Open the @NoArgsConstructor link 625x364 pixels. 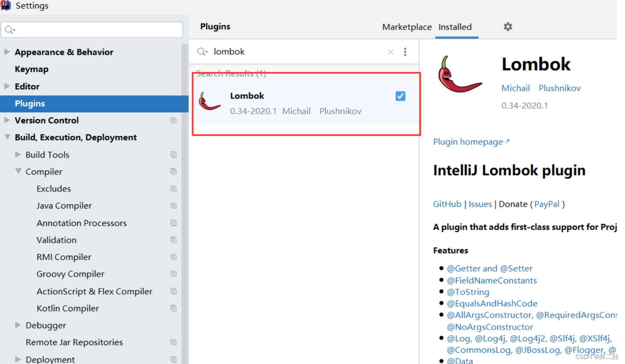point(490,327)
